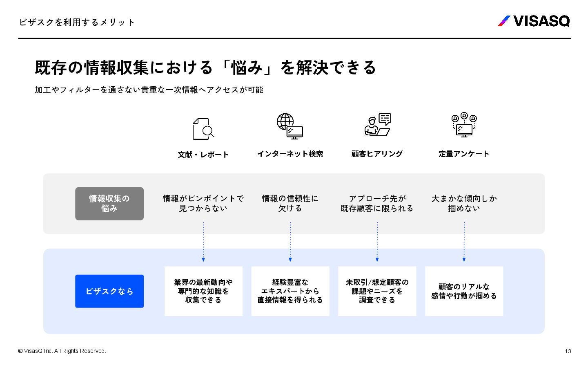Click the customer hearing person with laptop icon
The height and width of the screenshot is (368, 588).
pyautogui.click(x=377, y=125)
